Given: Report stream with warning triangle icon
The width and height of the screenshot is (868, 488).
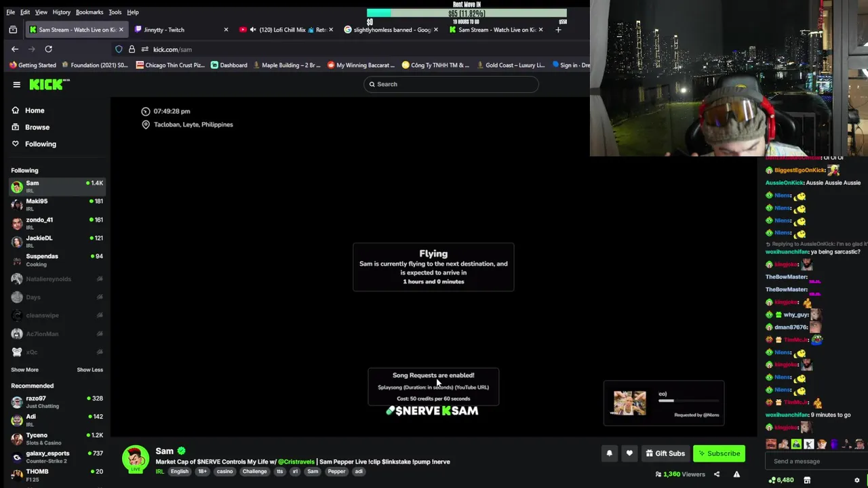Looking at the screenshot, I should 736,474.
